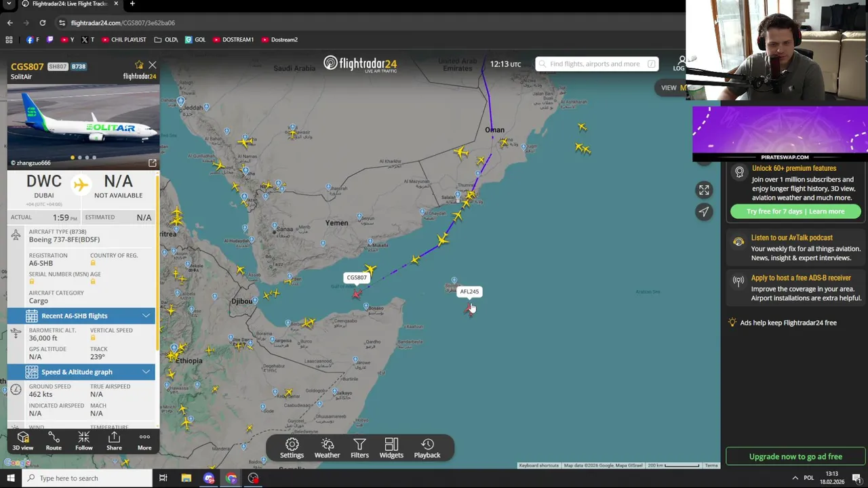Image resolution: width=868 pixels, height=488 pixels.
Task: Click Upgrade now to go ad free
Action: pyautogui.click(x=795, y=457)
